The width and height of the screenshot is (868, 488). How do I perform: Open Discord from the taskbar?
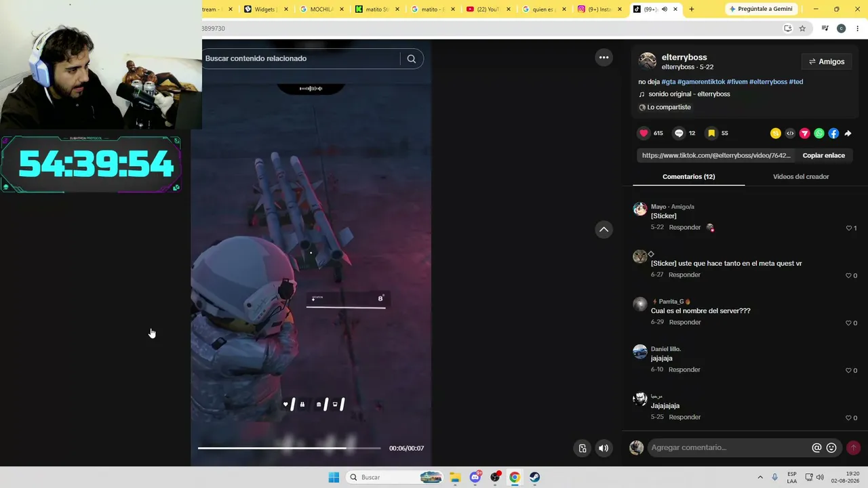pos(475,477)
